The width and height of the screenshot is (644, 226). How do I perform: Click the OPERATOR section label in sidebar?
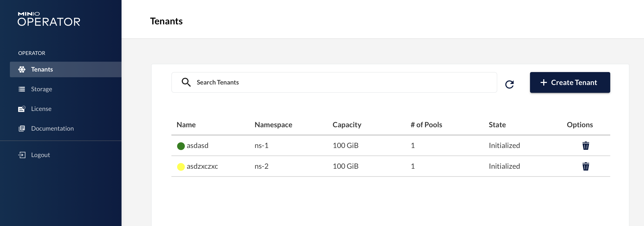[32, 53]
